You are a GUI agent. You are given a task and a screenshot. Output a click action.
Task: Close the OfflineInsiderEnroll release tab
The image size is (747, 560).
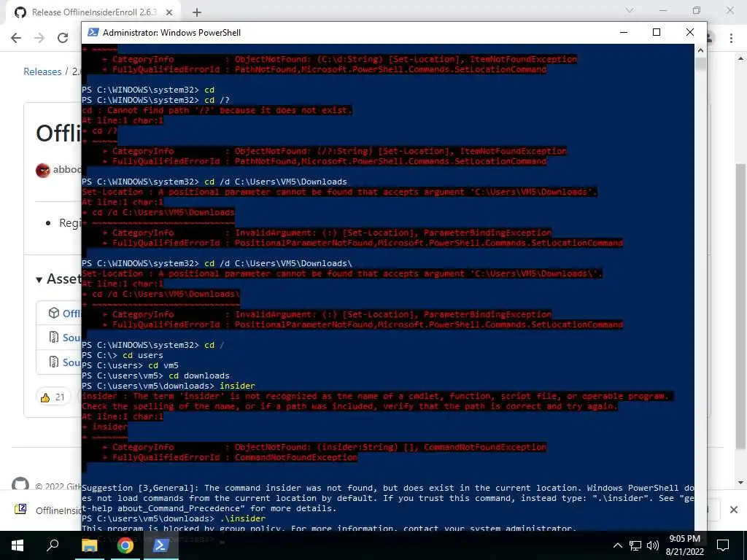pos(170,12)
